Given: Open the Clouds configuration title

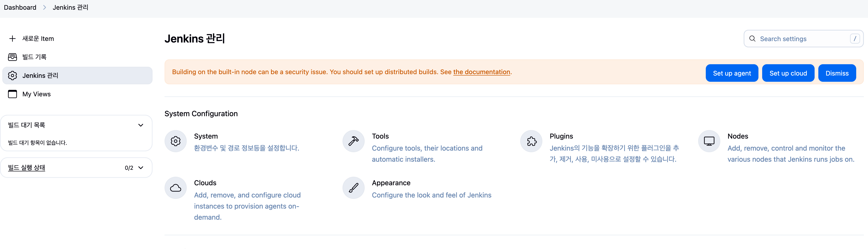Looking at the screenshot, I should click(205, 183).
